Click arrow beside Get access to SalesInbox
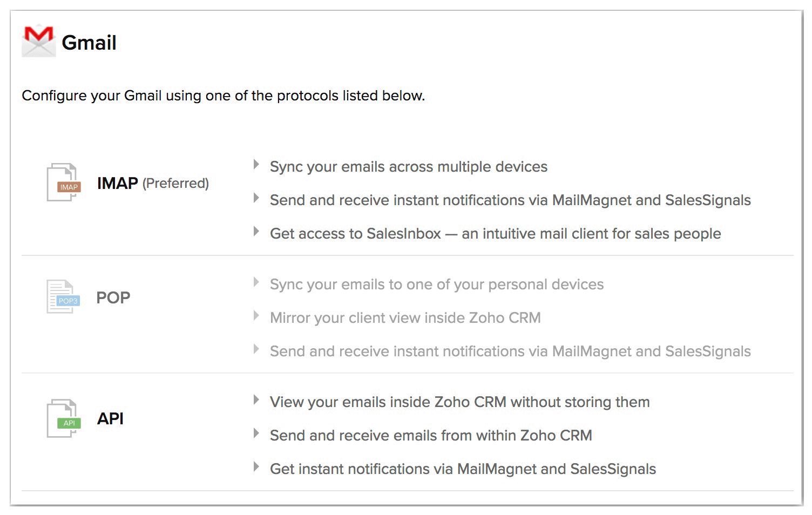This screenshot has height=515, width=812. pyautogui.click(x=256, y=232)
